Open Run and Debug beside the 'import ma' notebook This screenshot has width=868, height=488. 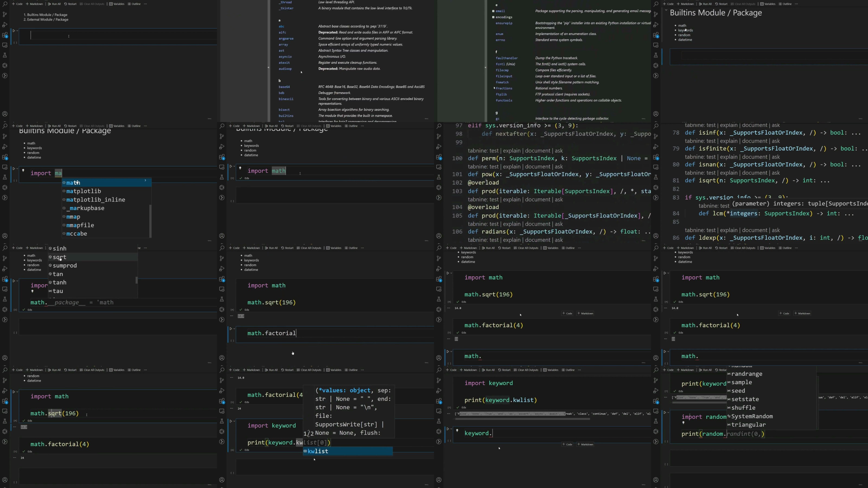tap(5, 147)
